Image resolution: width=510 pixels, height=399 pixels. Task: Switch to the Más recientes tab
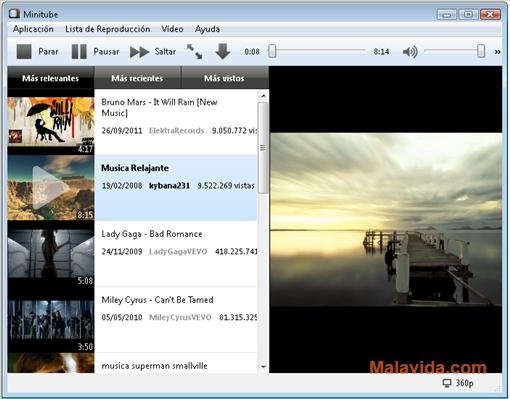point(137,78)
